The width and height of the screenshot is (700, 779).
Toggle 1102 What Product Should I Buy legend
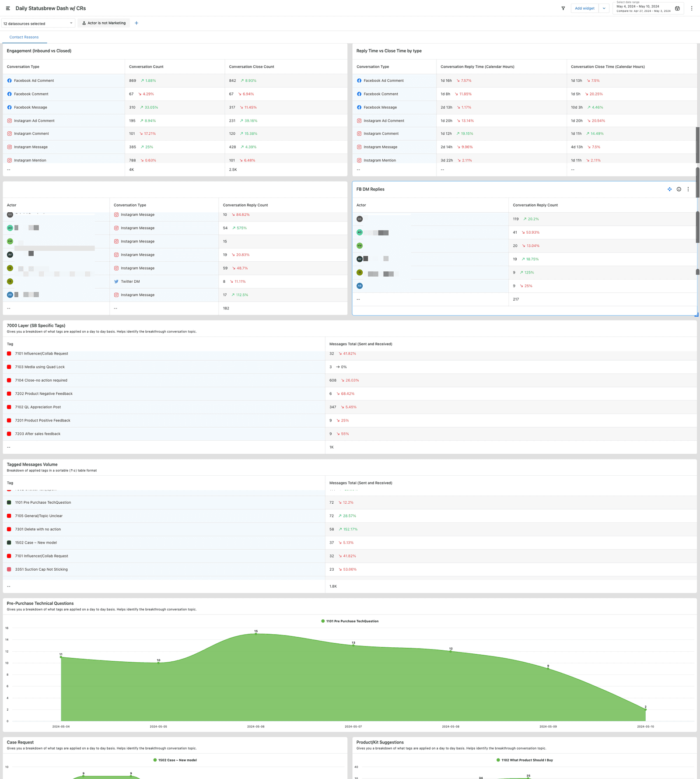[524, 760]
